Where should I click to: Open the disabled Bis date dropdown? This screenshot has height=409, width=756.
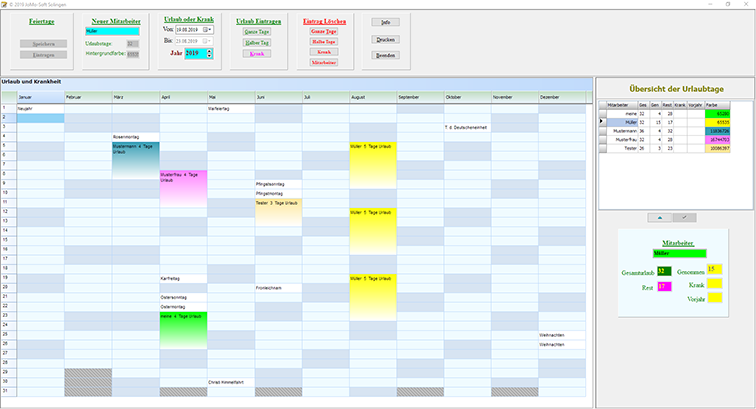coord(207,42)
